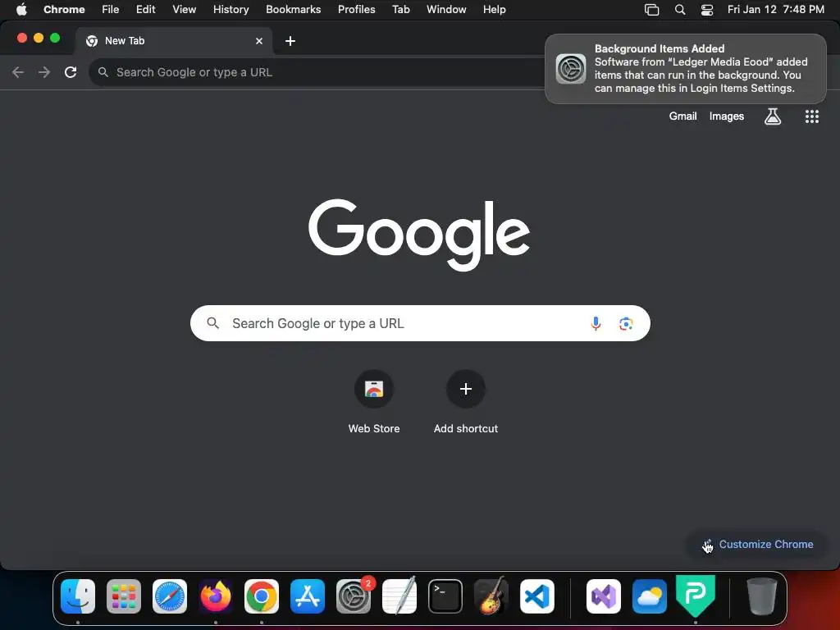The height and width of the screenshot is (630, 840).
Task: Open the weather cloud app in Dock
Action: 650,596
